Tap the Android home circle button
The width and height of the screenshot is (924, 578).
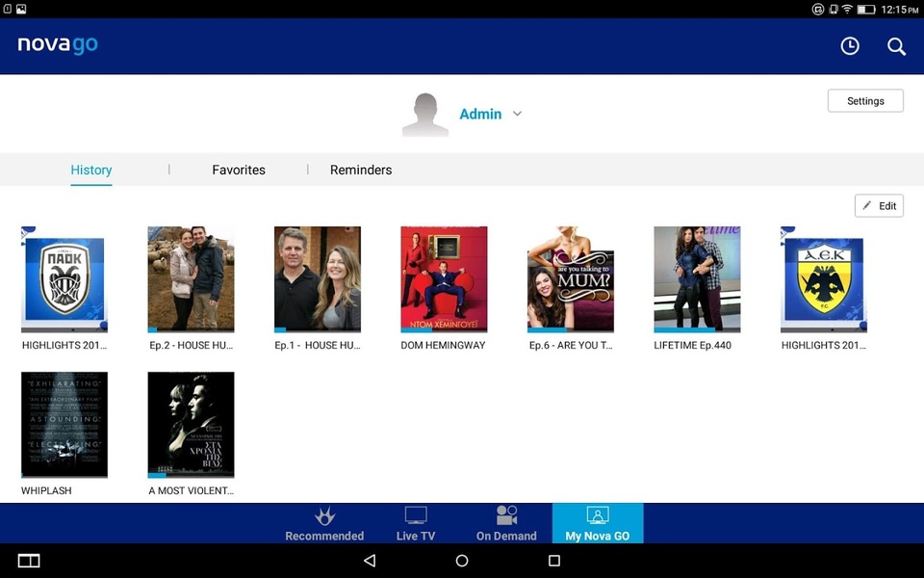[462, 561]
